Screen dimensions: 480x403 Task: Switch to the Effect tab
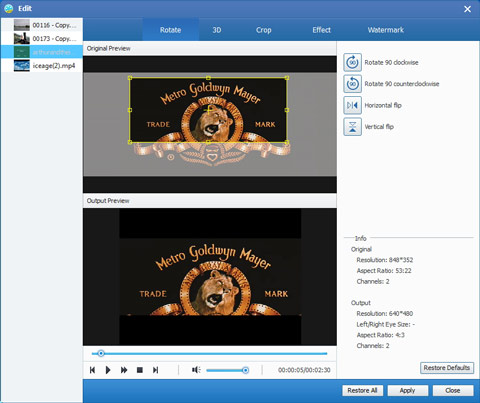(x=322, y=30)
